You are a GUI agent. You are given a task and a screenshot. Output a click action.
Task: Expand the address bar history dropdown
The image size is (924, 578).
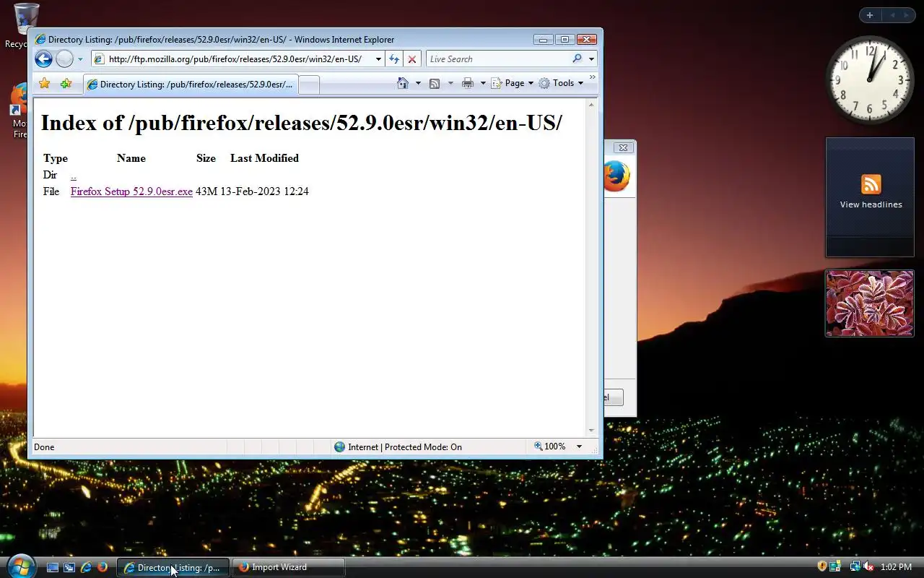point(378,59)
